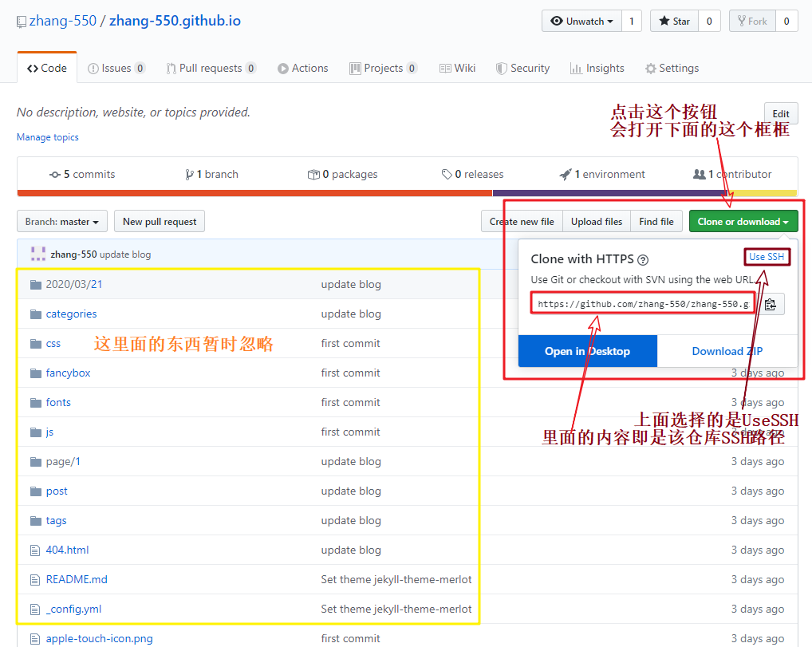
Task: Click the file icon next to _config.yml
Action: [x=35, y=610]
